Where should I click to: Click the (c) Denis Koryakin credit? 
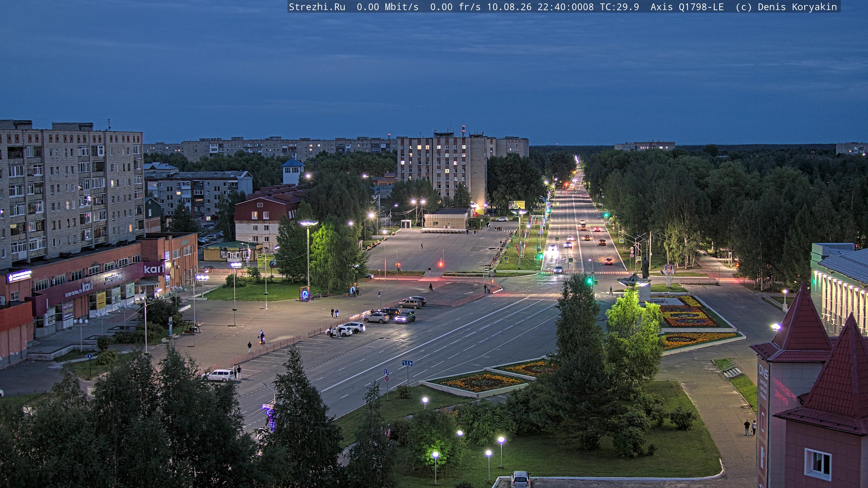click(x=786, y=7)
